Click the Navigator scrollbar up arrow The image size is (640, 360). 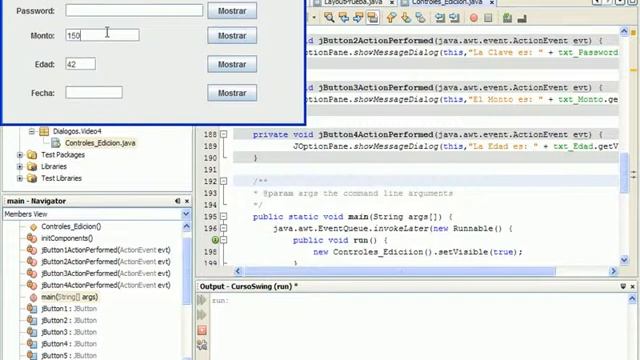click(x=187, y=227)
